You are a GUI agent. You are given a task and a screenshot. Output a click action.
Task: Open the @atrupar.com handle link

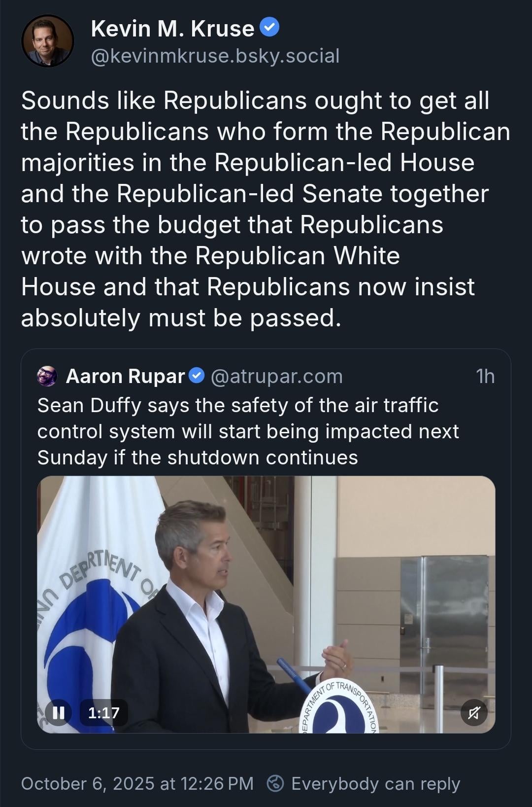coord(276,376)
